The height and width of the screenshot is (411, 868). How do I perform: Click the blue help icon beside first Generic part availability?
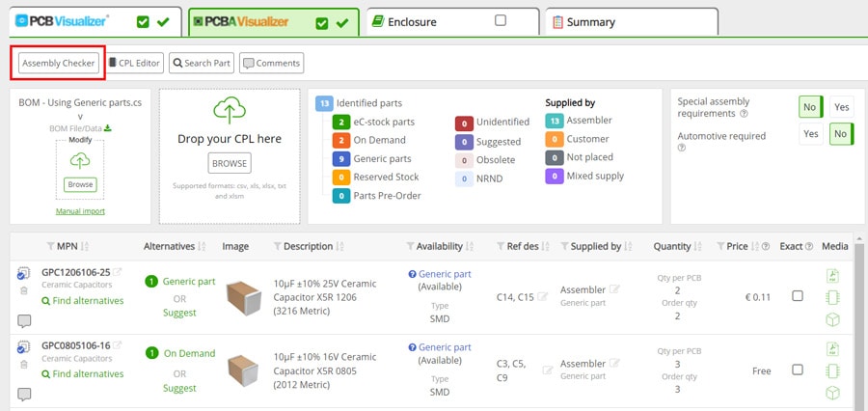pos(412,274)
